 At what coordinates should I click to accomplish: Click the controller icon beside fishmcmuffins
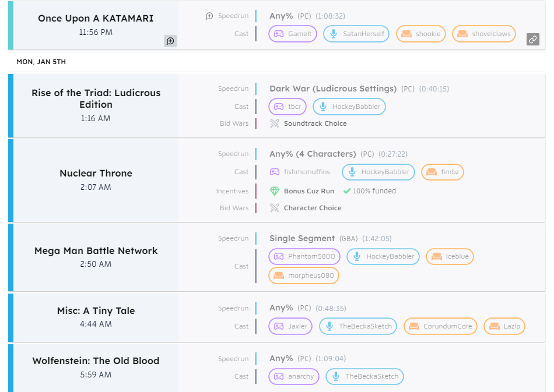pos(275,172)
